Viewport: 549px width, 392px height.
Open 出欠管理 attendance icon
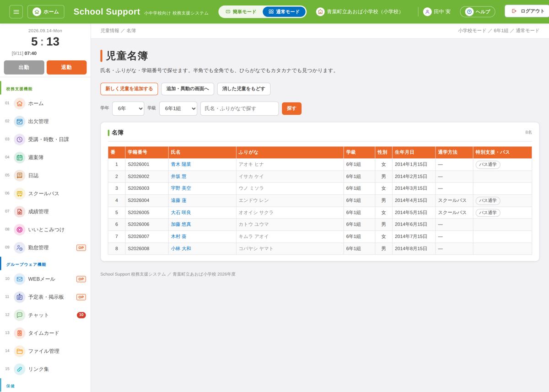20,121
